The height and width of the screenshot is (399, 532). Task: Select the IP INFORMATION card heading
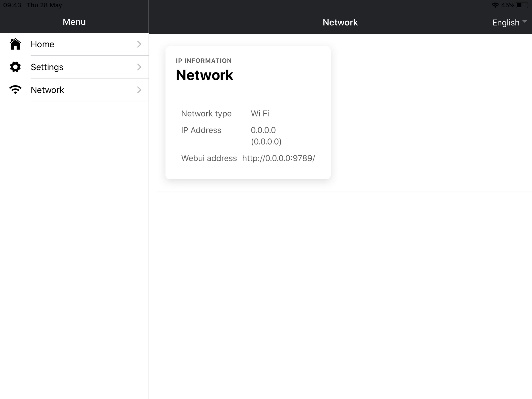tap(203, 61)
